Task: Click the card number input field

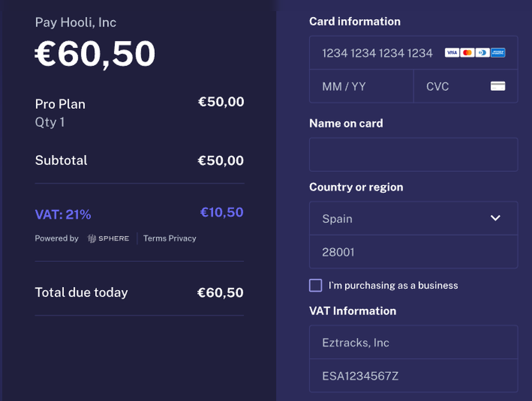Action: point(378,53)
